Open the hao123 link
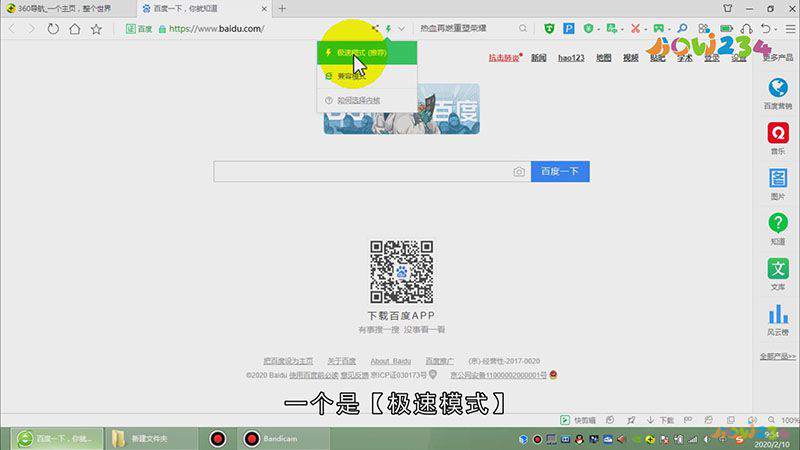The width and height of the screenshot is (800, 450). coord(571,58)
